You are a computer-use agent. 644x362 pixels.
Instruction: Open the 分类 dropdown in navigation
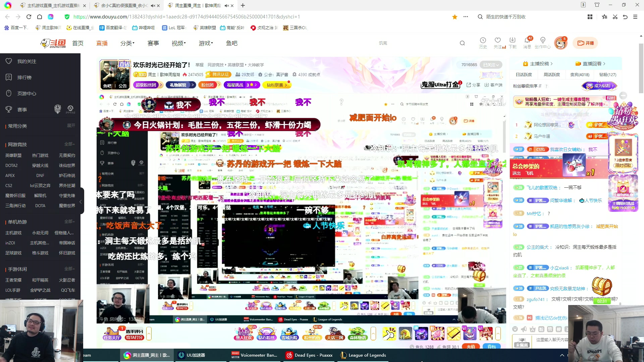(127, 43)
